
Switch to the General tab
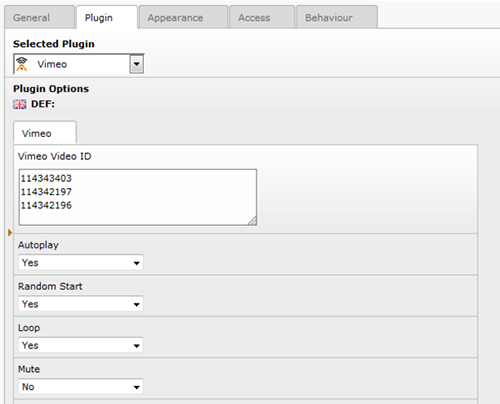pos(40,17)
